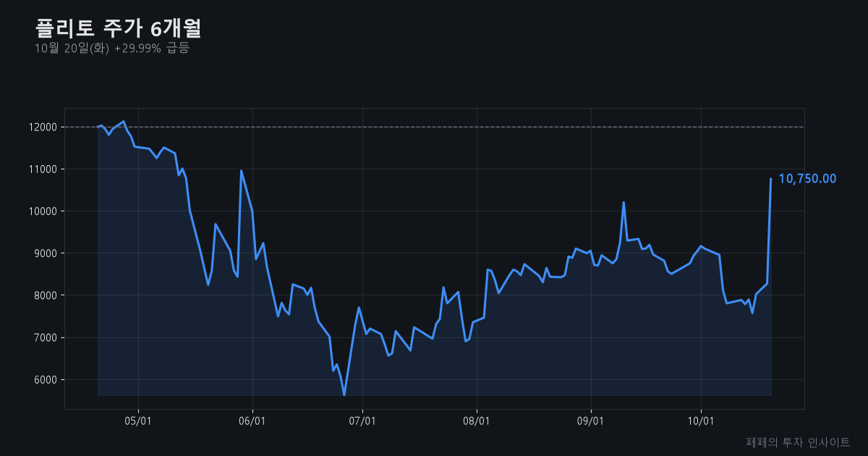The height and width of the screenshot is (456, 868).
Task: Click the 11000 y-axis label
Action: point(43,169)
